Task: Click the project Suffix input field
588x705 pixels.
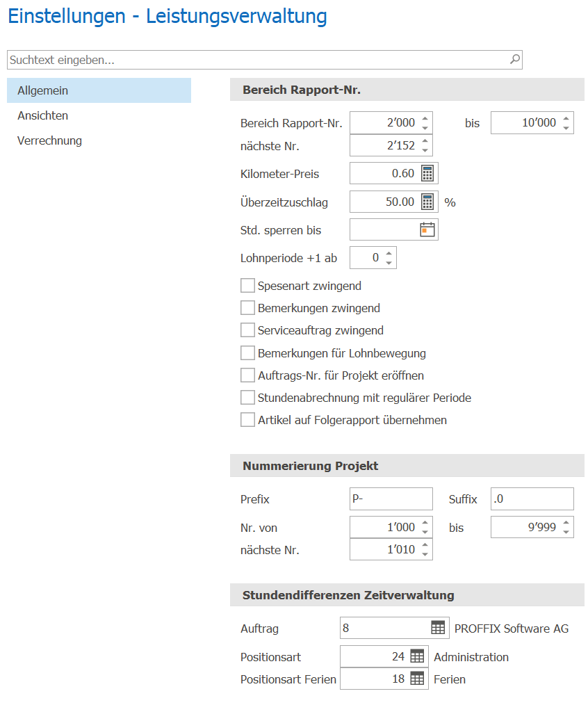Action: pyautogui.click(x=532, y=499)
